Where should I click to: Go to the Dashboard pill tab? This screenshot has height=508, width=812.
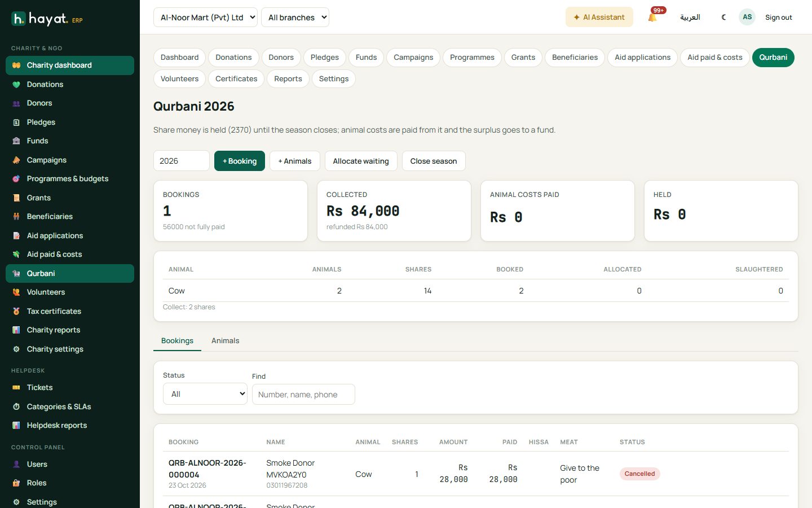179,57
